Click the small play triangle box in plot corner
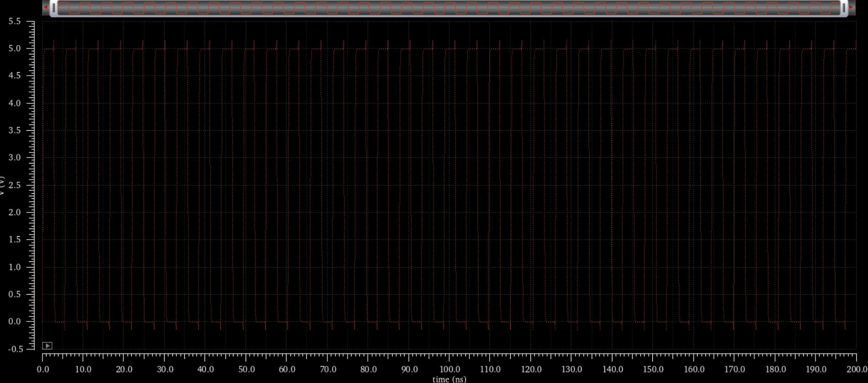Screen dimensions: 868x383 point(47,346)
